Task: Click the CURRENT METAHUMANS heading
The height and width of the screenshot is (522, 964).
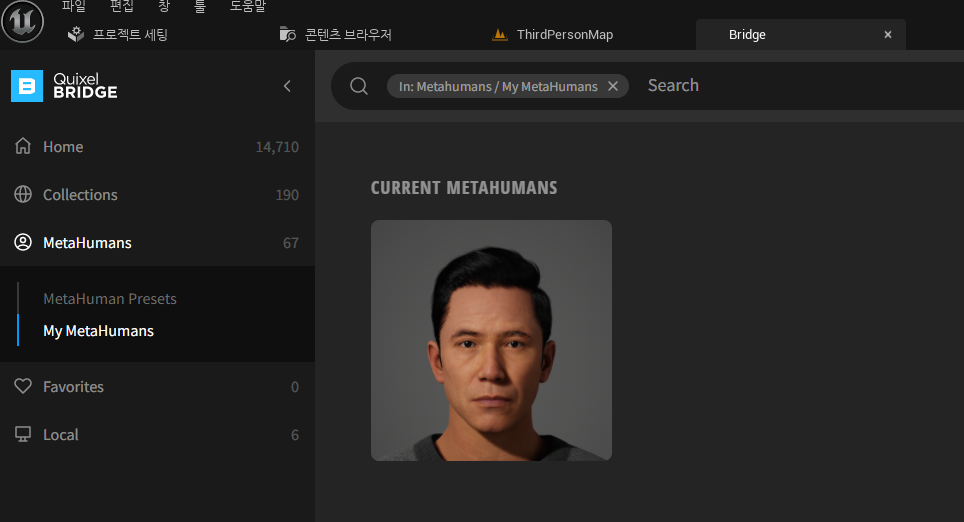Action: (464, 188)
